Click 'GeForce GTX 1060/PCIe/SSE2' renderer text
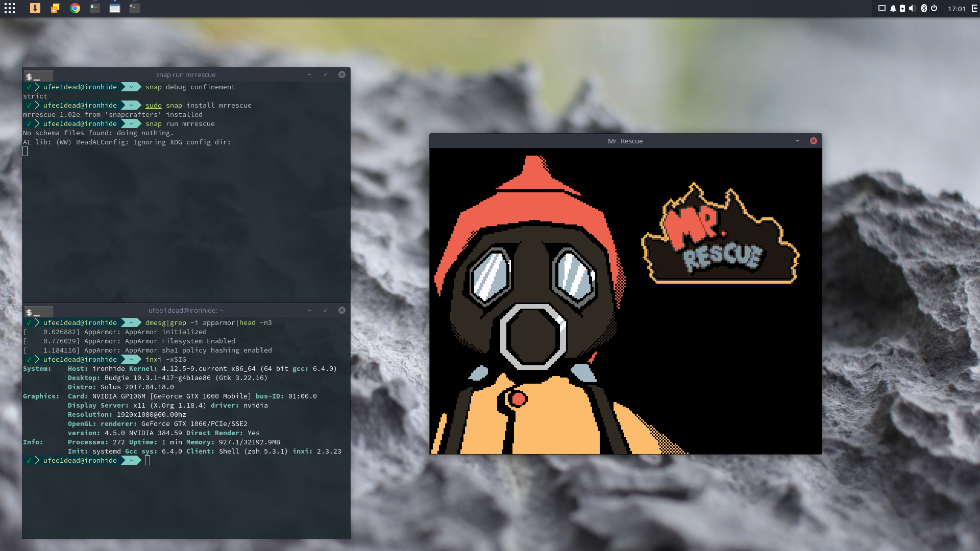 coord(194,424)
